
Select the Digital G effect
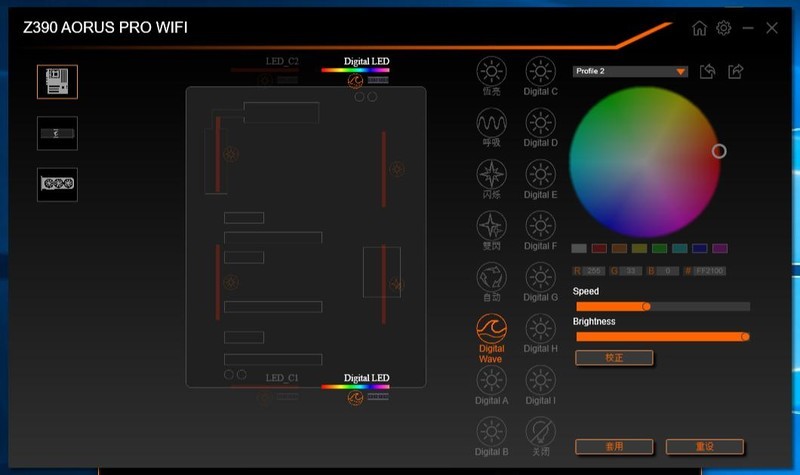[x=540, y=278]
